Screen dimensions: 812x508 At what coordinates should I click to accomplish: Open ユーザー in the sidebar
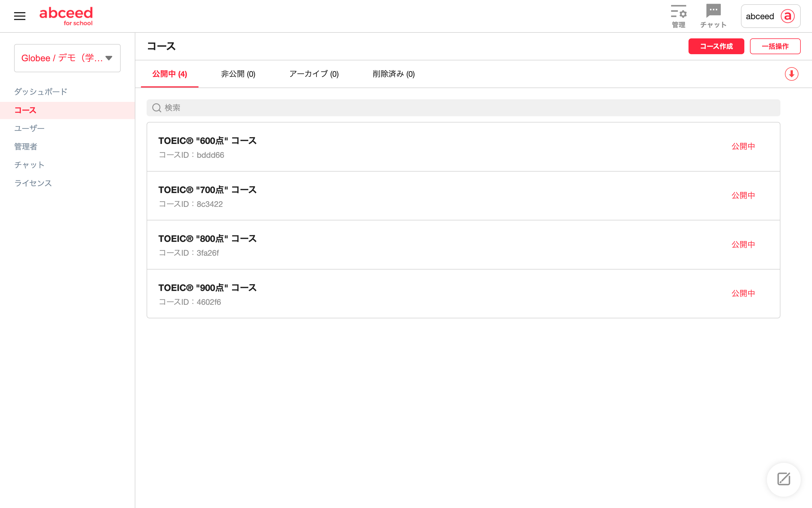[x=29, y=128]
